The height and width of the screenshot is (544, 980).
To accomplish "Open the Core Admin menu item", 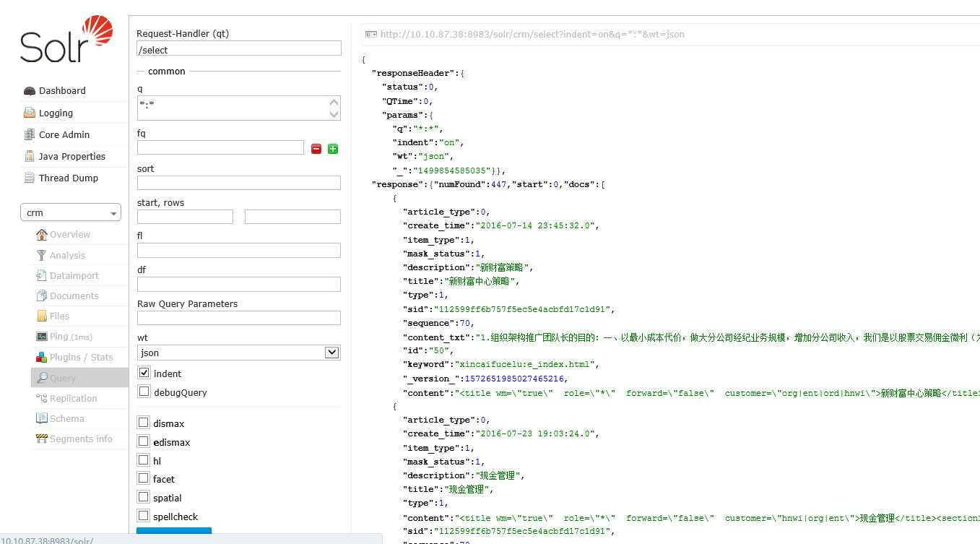I will tap(64, 134).
